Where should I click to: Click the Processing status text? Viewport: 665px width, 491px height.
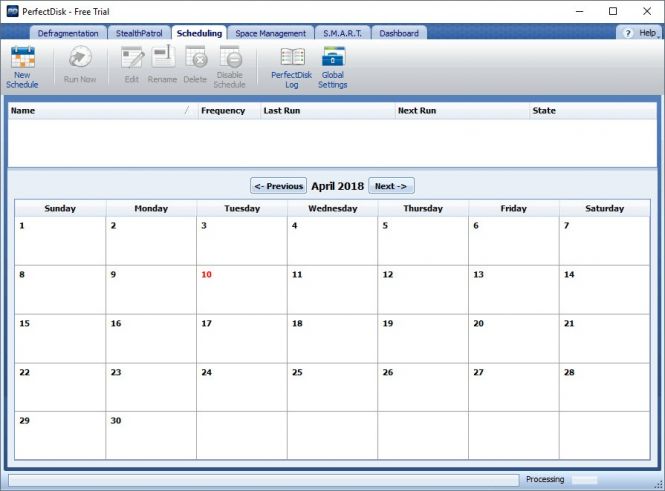(545, 479)
